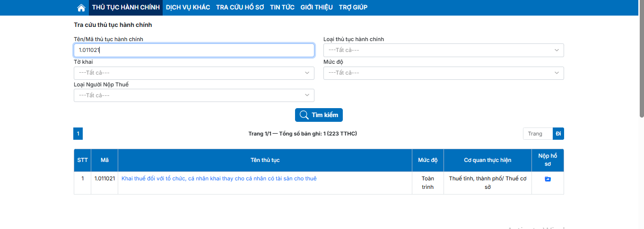Click the Tên thủ tục column header
The width and height of the screenshot is (644, 229).
point(265,160)
